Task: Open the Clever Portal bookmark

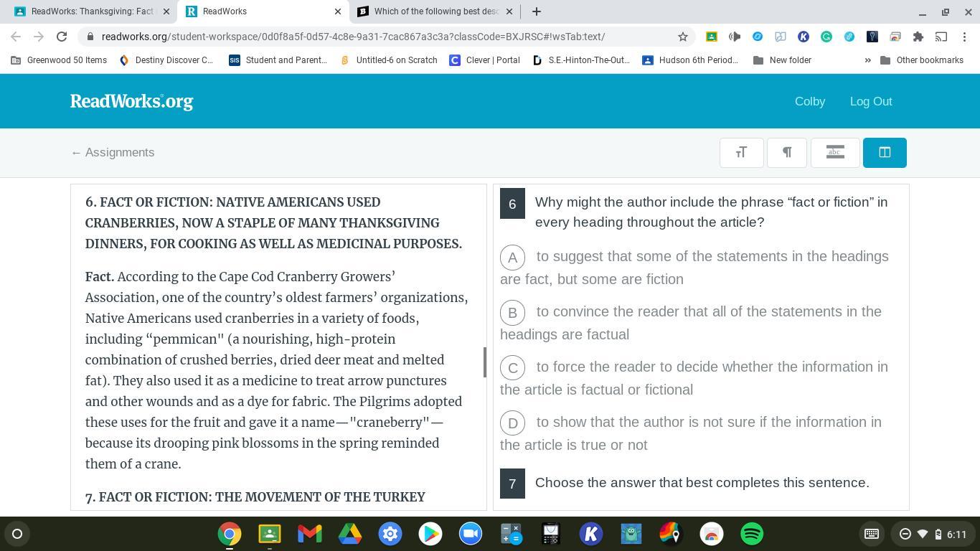Action: 485,60
